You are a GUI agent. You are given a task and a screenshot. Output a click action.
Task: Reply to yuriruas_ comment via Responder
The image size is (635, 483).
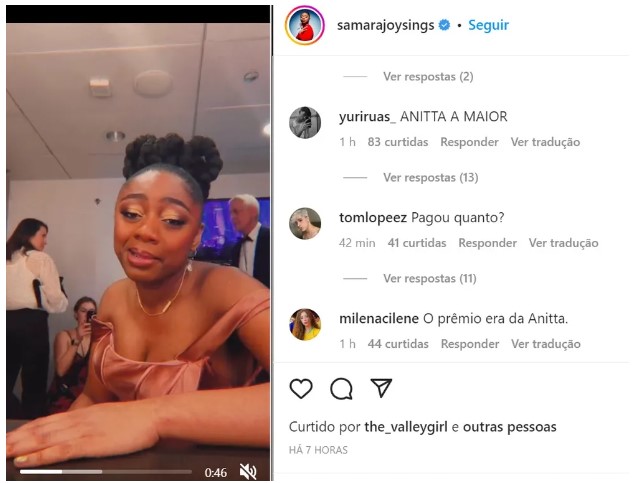pyautogui.click(x=469, y=142)
